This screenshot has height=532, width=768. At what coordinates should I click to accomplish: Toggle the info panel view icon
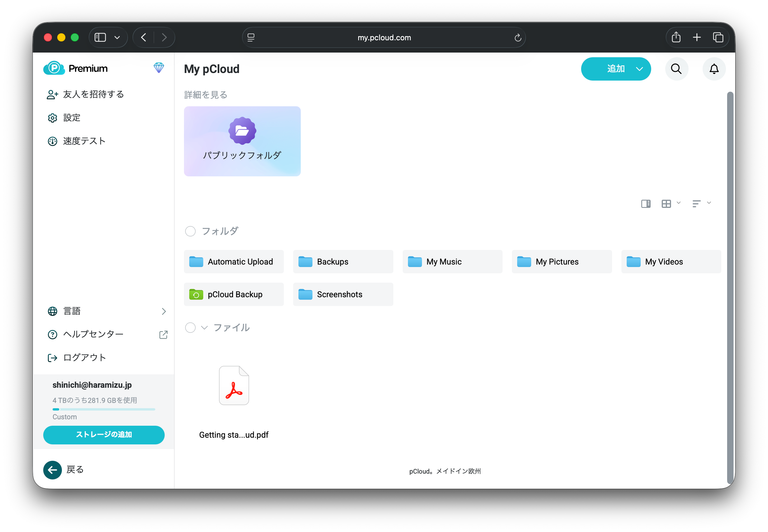click(646, 203)
